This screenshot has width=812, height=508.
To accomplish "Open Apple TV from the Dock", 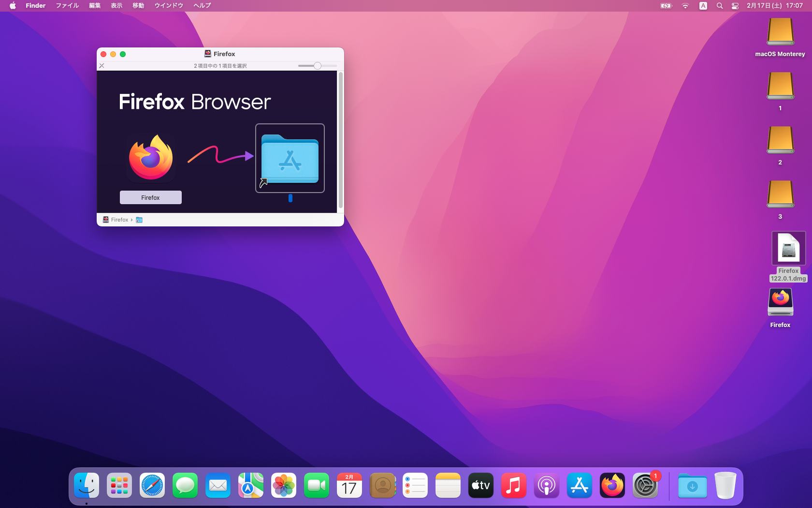I will (481, 485).
